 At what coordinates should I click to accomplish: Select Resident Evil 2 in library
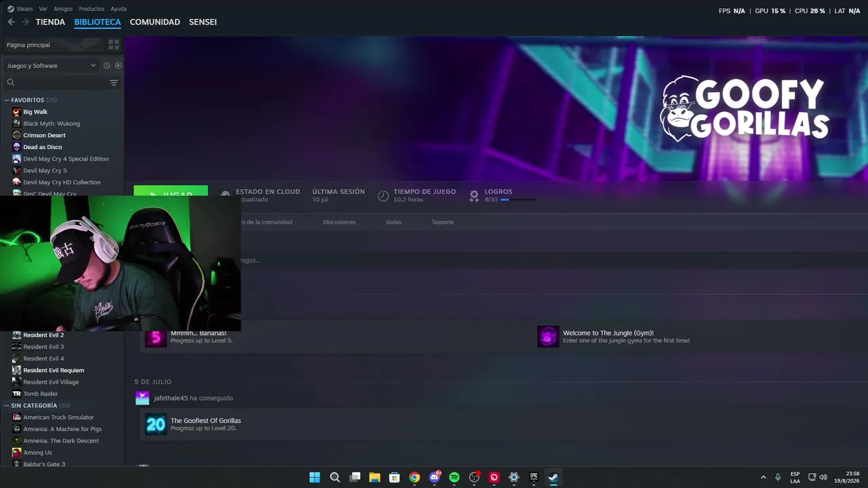click(43, 335)
